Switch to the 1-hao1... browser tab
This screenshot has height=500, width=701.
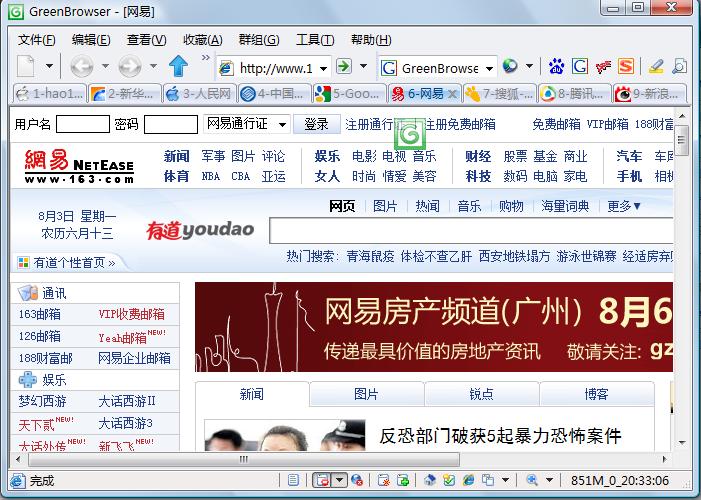click(x=49, y=93)
